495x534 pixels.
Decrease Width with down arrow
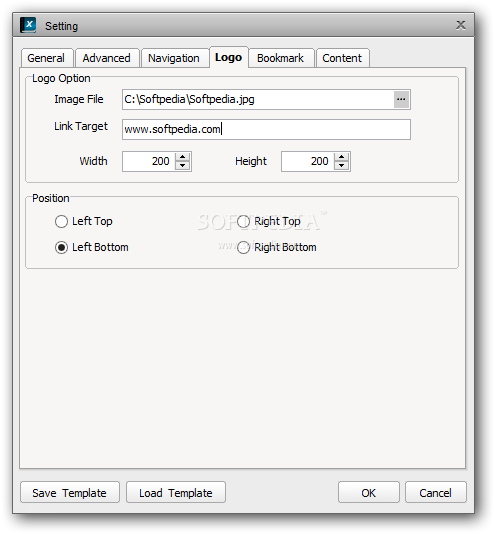pyautogui.click(x=183, y=166)
